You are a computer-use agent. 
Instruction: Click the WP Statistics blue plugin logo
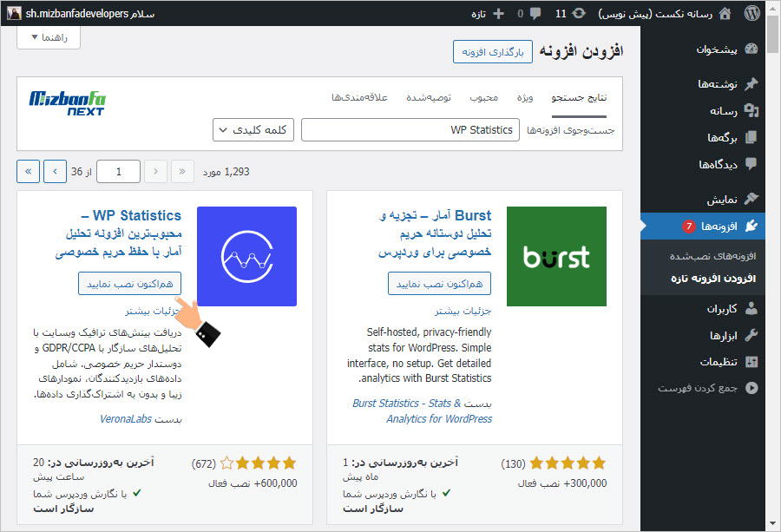(x=246, y=256)
